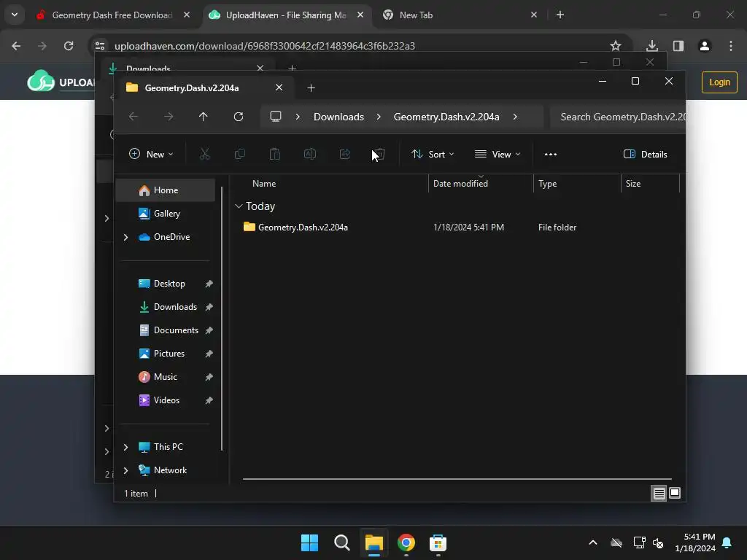This screenshot has width=747, height=560.
Task: Expand chevron after Downloads in address bar
Action: (379, 117)
